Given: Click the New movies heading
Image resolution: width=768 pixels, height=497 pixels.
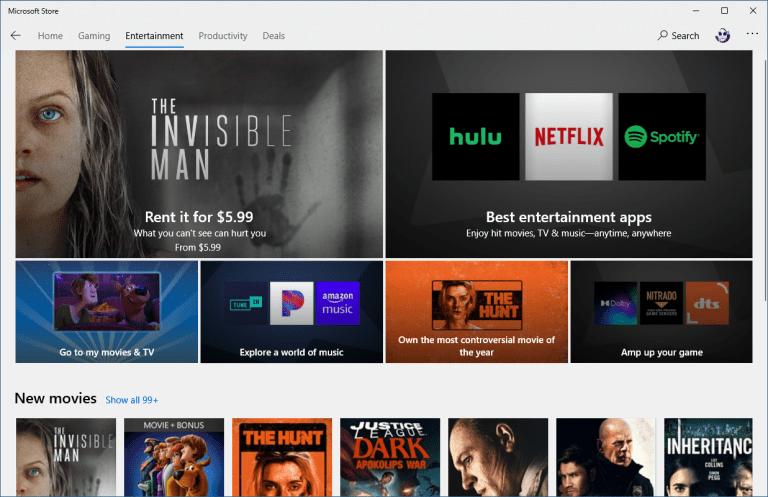Looking at the screenshot, I should 55,398.
